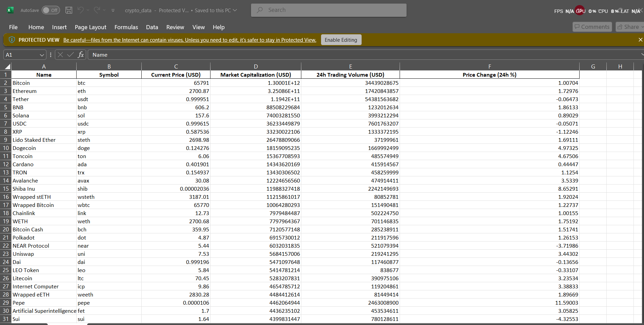Click Pepe price change 11.59003

click(x=490, y=303)
